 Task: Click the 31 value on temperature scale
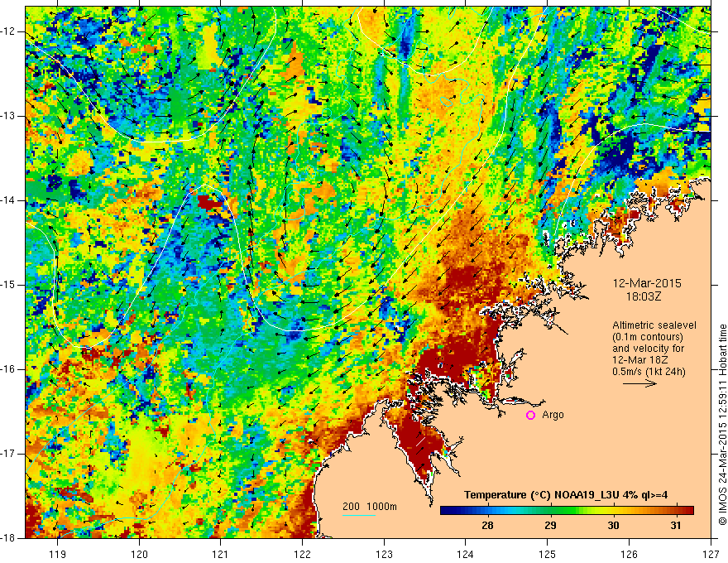[676, 526]
